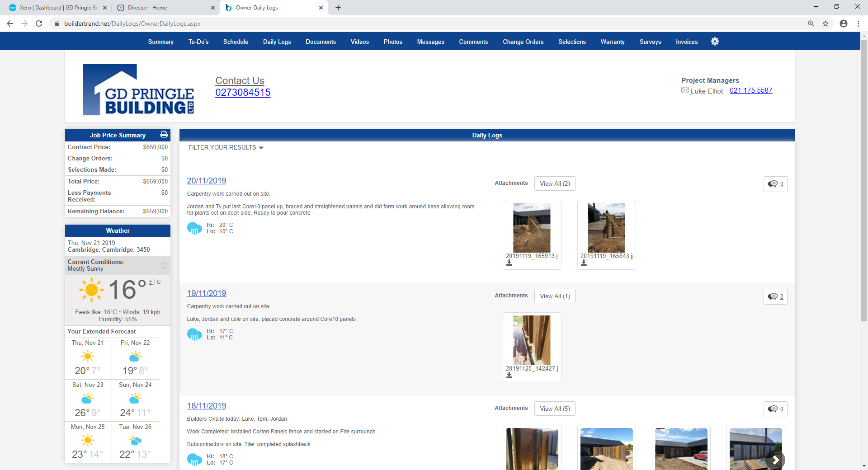
Task: Open the 20/11/2019 daily log
Action: 207,181
